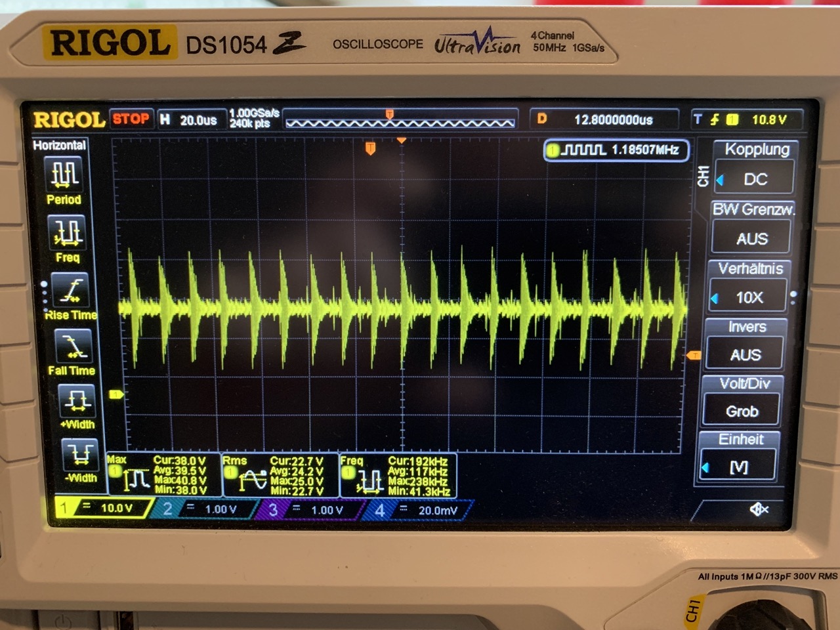This screenshot has height=630, width=840.
Task: Open the Verhältnis 10X probe ratio selector
Action: [x=749, y=297]
